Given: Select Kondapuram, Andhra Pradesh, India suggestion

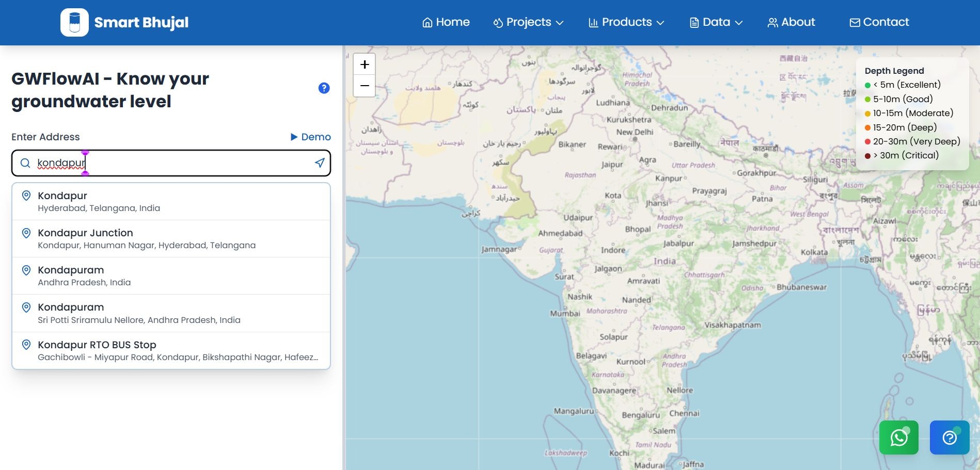Looking at the screenshot, I should pyautogui.click(x=171, y=276).
